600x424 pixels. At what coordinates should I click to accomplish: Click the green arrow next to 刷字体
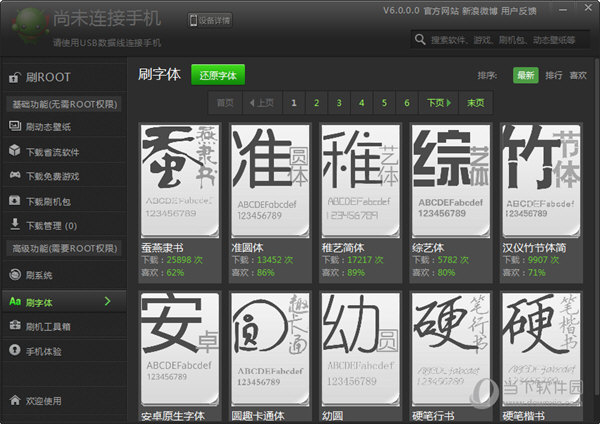point(108,302)
